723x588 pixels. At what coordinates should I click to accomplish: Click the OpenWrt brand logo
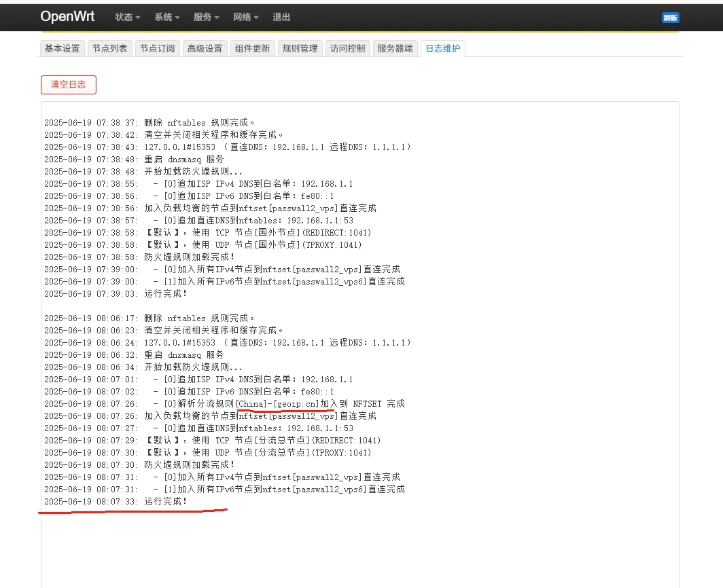coord(67,16)
